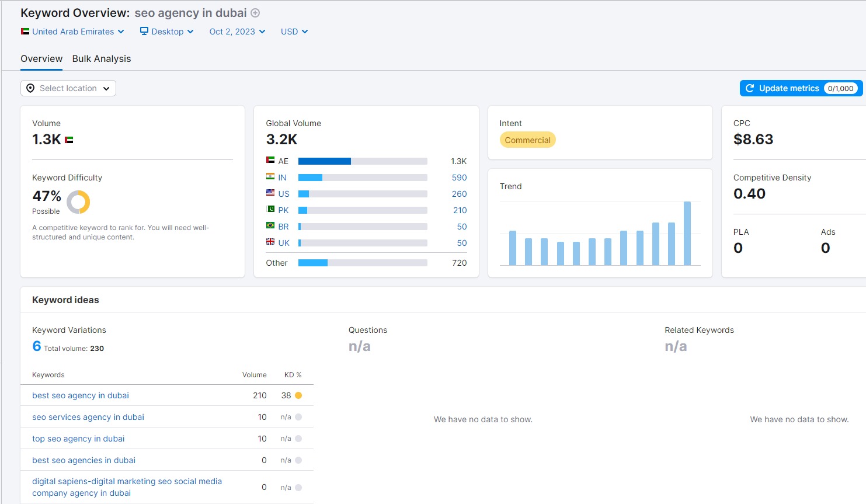866x504 pixels.
Task: Click the 47% Keyword Difficulty value
Action: pos(47,196)
